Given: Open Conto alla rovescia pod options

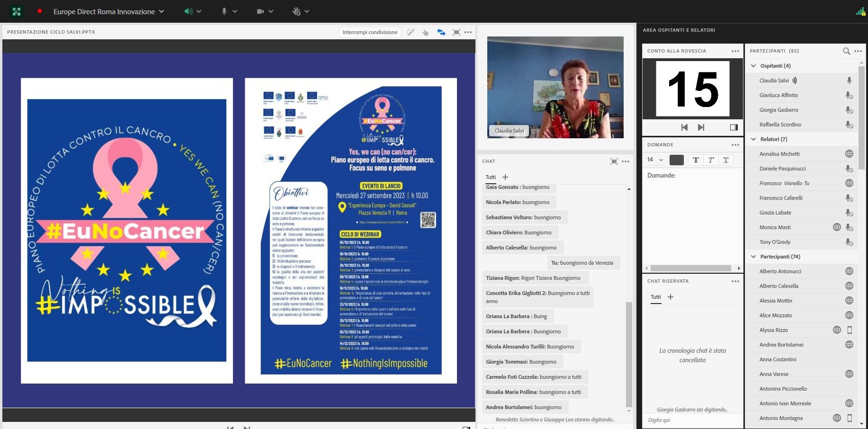Looking at the screenshot, I should click(735, 51).
